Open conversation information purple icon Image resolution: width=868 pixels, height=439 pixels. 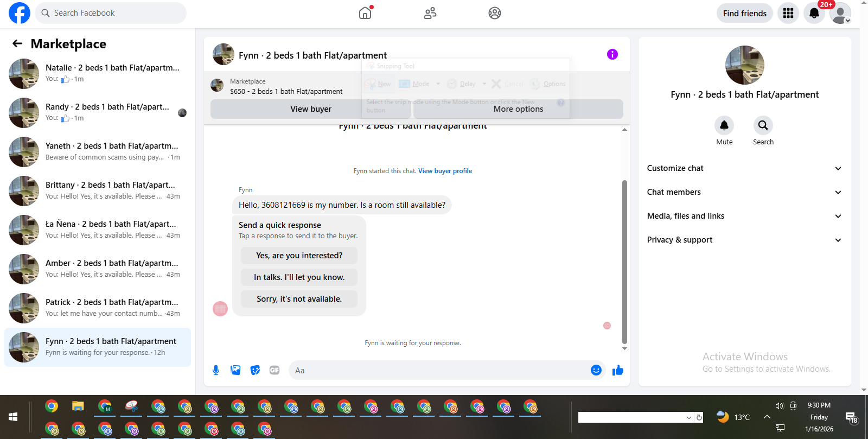612,54
